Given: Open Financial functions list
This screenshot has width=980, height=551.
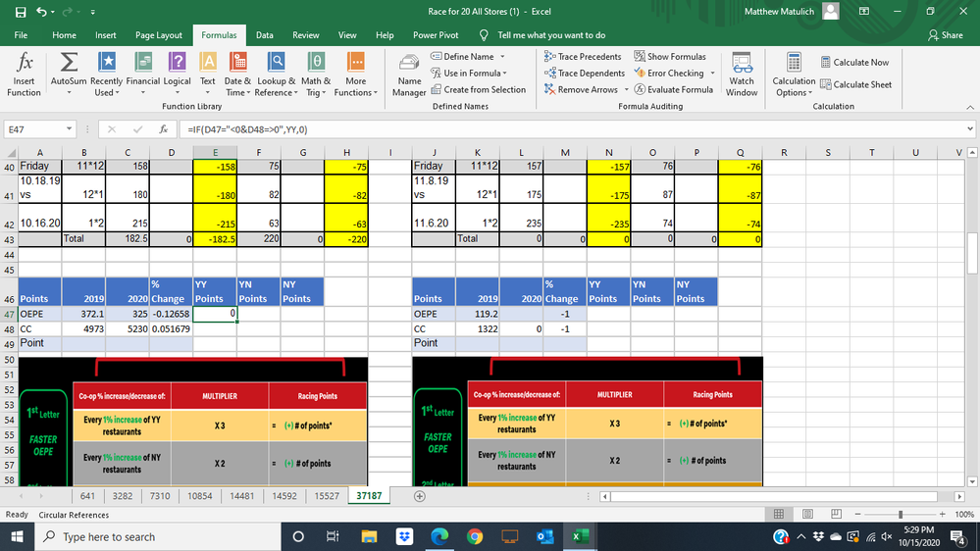Looking at the screenshot, I should 142,75.
